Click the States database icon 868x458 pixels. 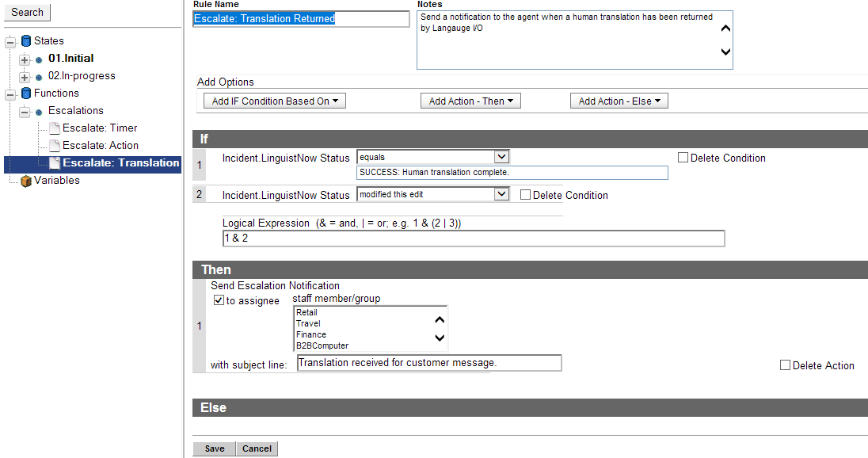(26, 41)
